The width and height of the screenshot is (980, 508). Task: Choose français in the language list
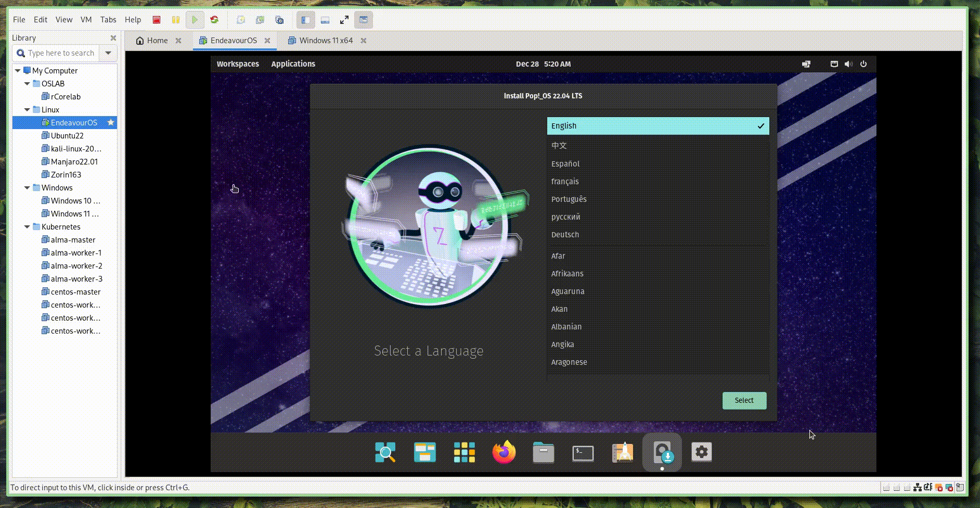(x=658, y=182)
